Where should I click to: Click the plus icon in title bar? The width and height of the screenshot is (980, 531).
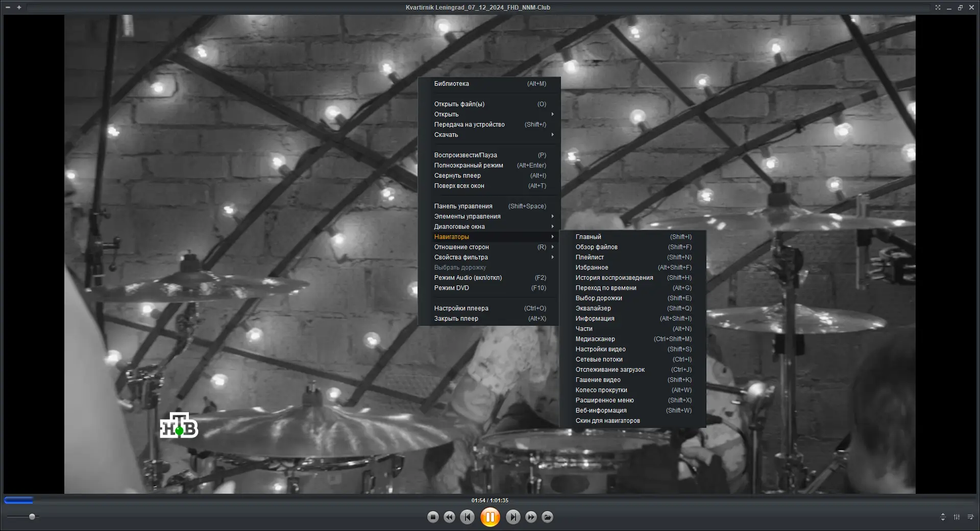pyautogui.click(x=19, y=7)
